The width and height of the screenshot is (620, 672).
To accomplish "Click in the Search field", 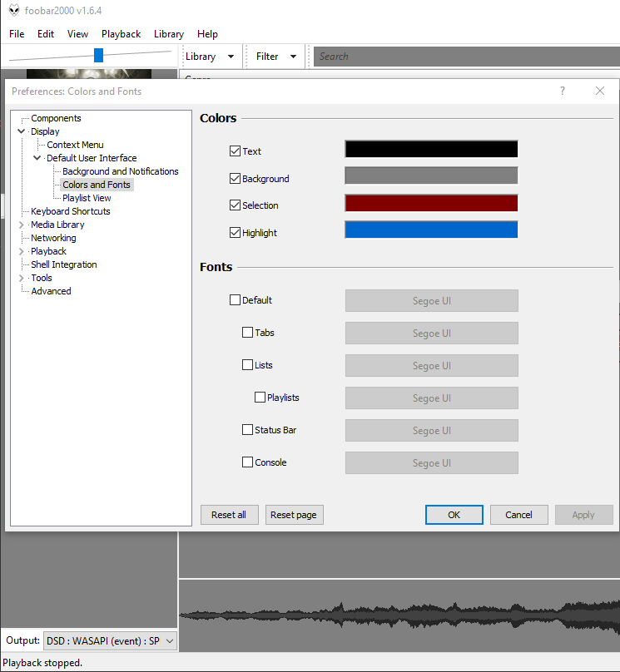I will click(x=467, y=57).
